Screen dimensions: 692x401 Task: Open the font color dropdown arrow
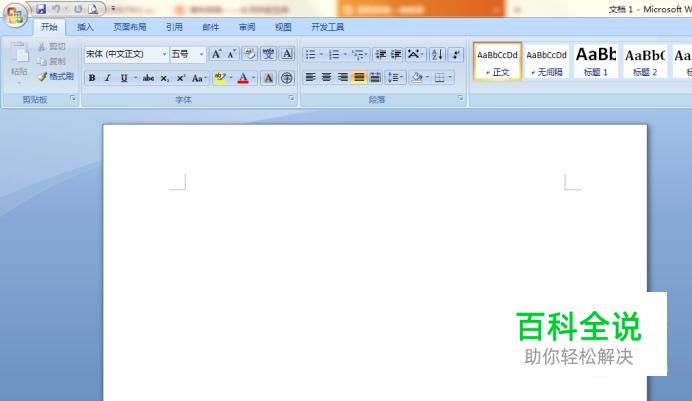click(254, 78)
